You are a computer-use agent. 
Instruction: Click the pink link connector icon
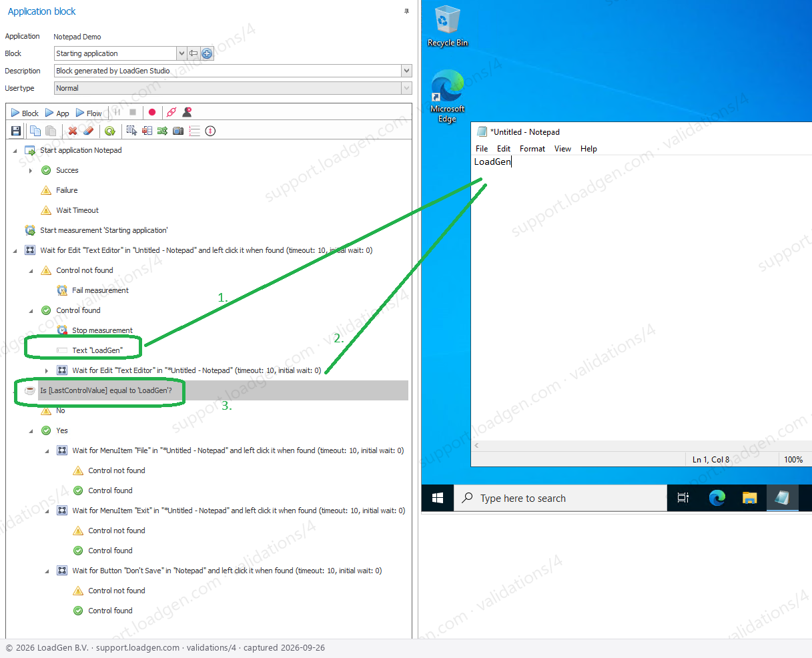[x=171, y=113]
